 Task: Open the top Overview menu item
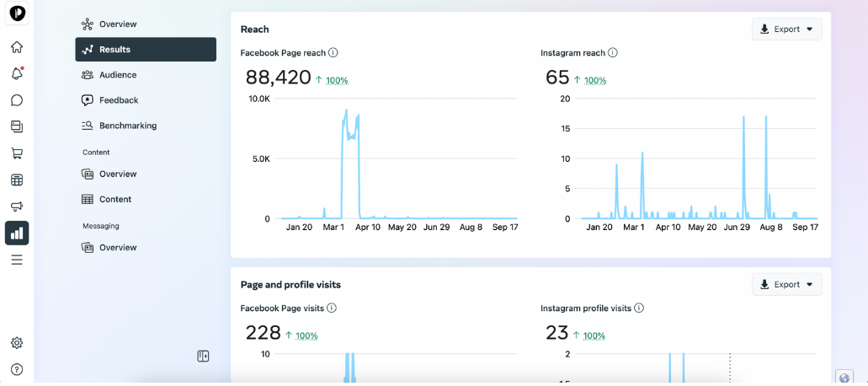coord(146,24)
